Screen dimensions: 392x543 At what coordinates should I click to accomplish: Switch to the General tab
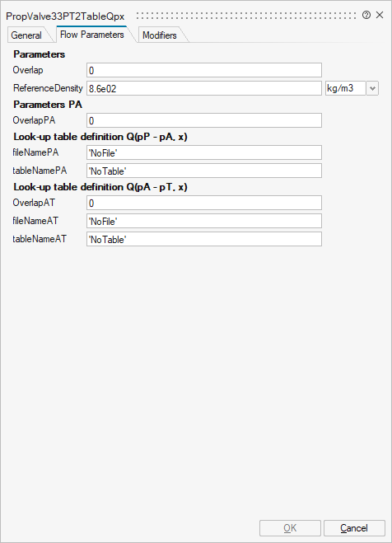point(26,35)
